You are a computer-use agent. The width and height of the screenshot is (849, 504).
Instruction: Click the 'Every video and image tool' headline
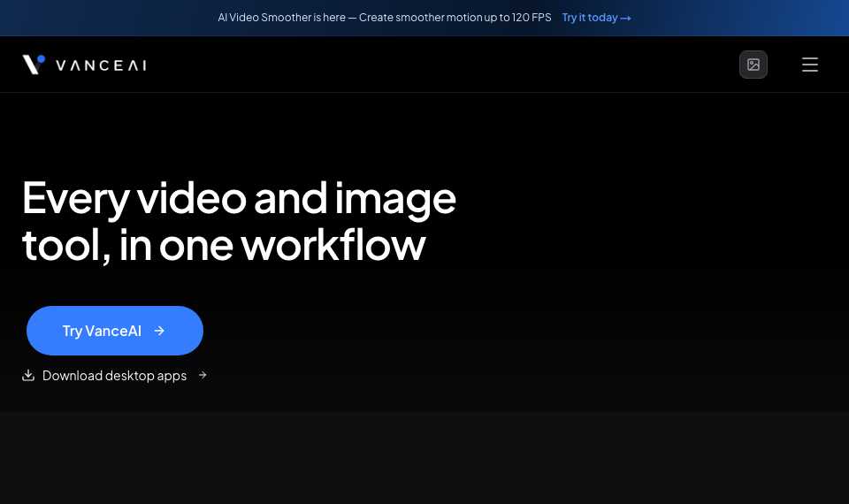[239, 221]
